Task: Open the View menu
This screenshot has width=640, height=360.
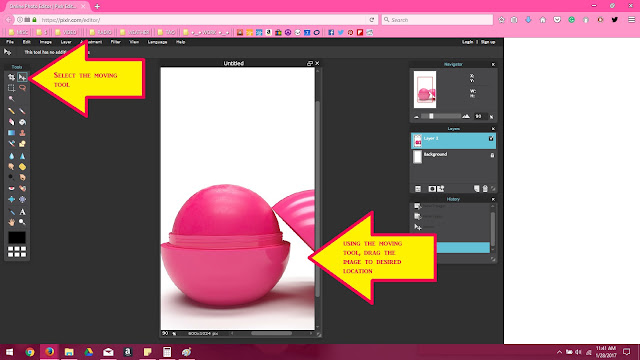Action: click(134, 42)
